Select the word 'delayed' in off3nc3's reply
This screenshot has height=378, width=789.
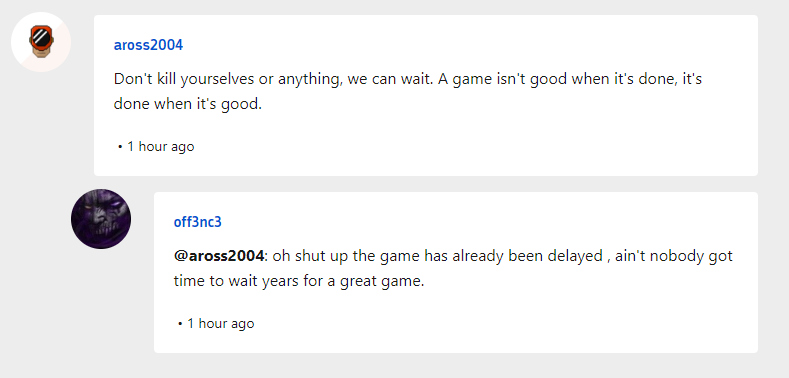pyautogui.click(x=576, y=256)
